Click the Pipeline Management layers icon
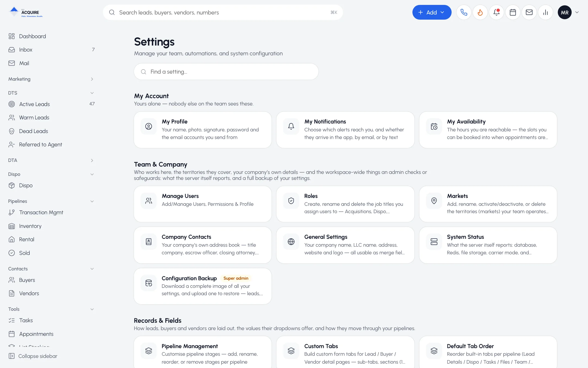Screen dimensions: 588x368 tap(149, 351)
